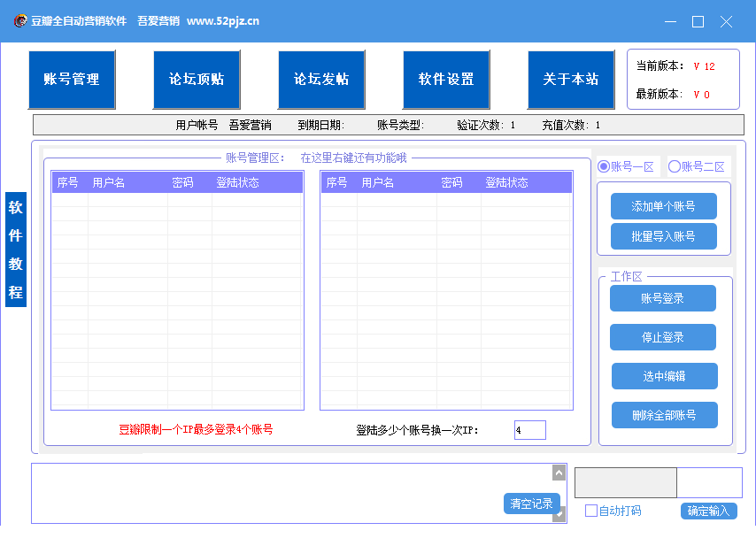Click the 账号类型 label
This screenshot has width=756, height=546.
click(x=400, y=126)
